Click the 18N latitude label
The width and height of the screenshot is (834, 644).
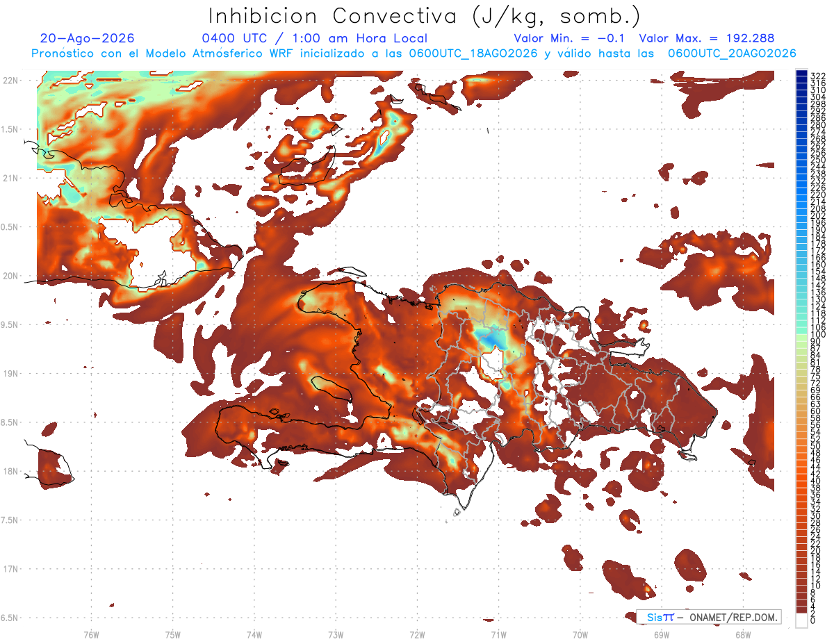pos(10,471)
